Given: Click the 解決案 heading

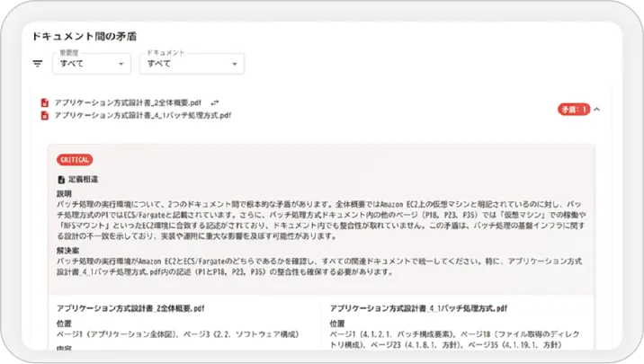Looking at the screenshot, I should [x=67, y=251].
